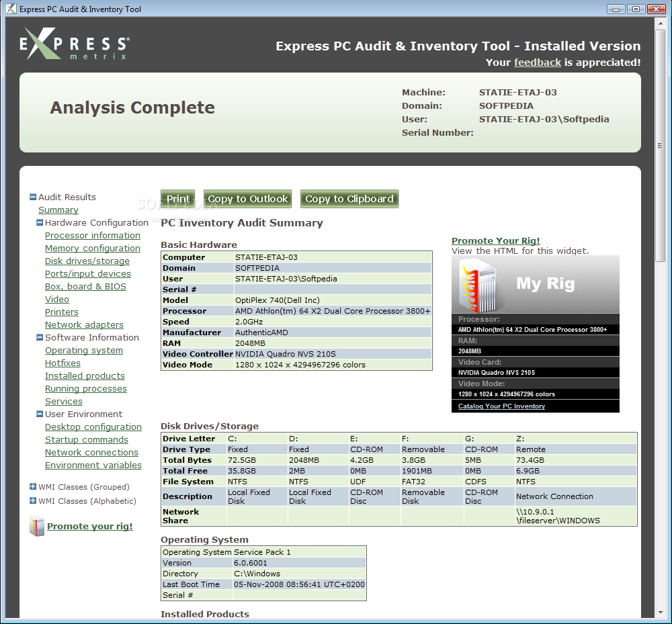This screenshot has width=672, height=624.
Task: Click Promote Your Rig! heading link
Action: pyautogui.click(x=495, y=240)
